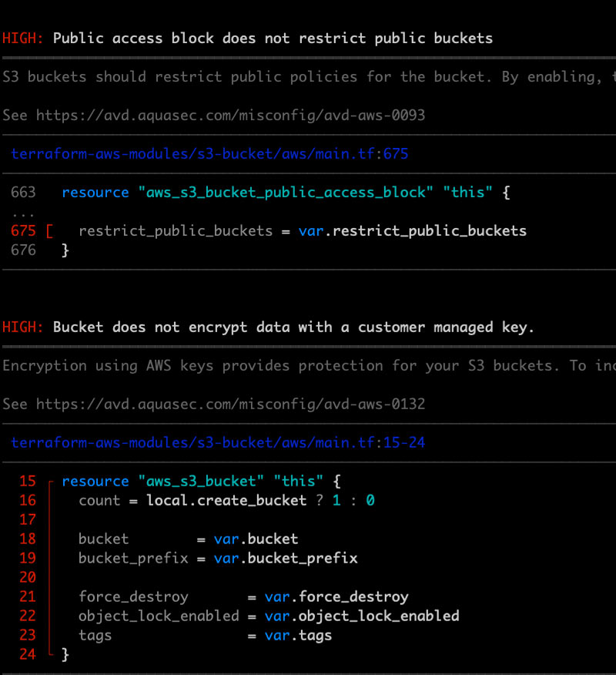Open the avd-aws-0132 misconfig URL

pos(230,405)
